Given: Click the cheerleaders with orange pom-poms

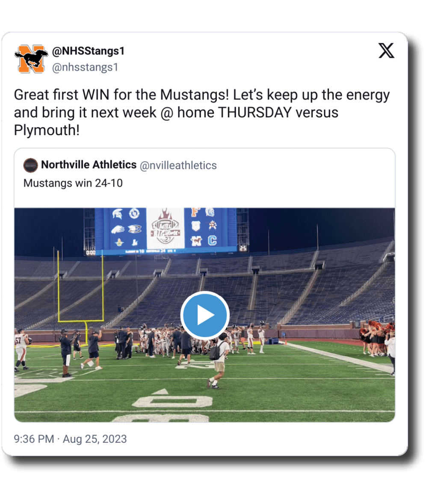Looking at the screenshot, I should [376, 337].
